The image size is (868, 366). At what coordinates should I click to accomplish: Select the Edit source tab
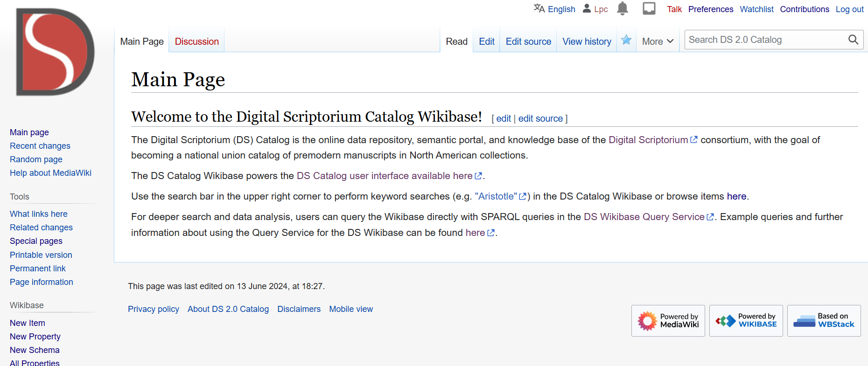[528, 41]
